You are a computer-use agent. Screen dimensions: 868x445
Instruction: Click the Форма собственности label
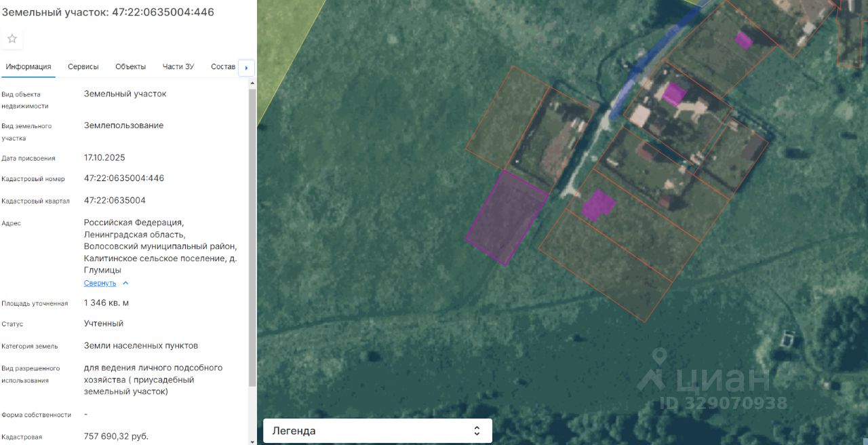point(36,414)
